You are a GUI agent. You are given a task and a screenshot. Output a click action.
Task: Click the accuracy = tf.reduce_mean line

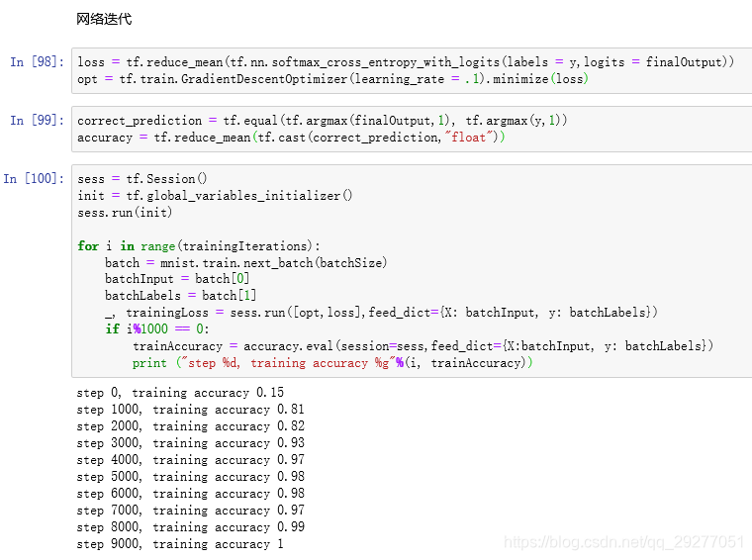click(291, 138)
